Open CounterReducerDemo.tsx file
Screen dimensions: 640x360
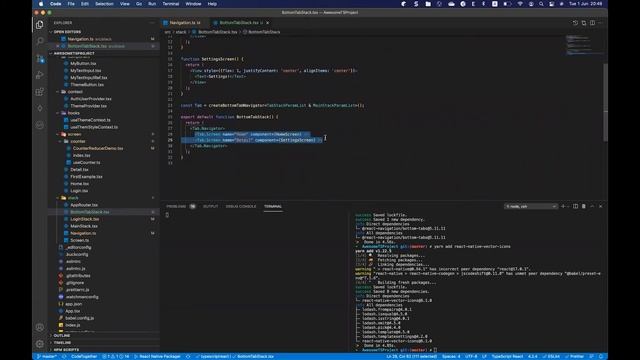(x=98, y=149)
